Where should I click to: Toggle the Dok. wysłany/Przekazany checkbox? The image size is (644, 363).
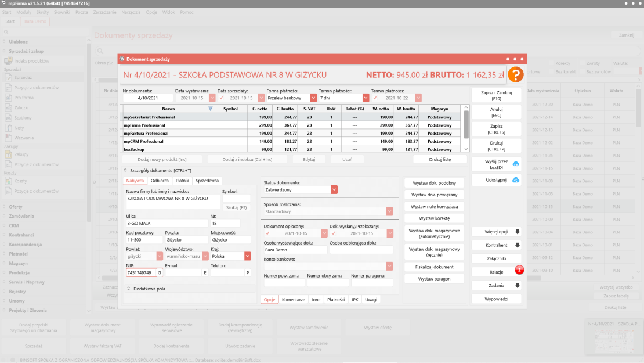point(334,233)
